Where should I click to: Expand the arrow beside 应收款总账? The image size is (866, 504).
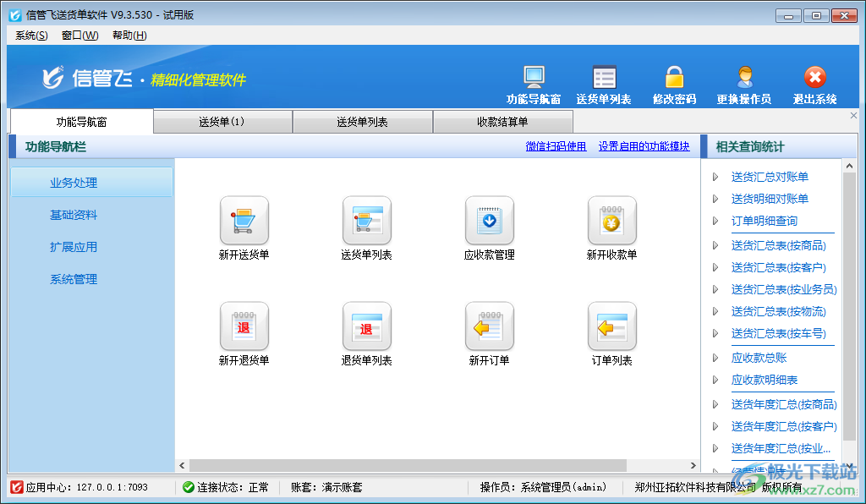[x=715, y=358]
